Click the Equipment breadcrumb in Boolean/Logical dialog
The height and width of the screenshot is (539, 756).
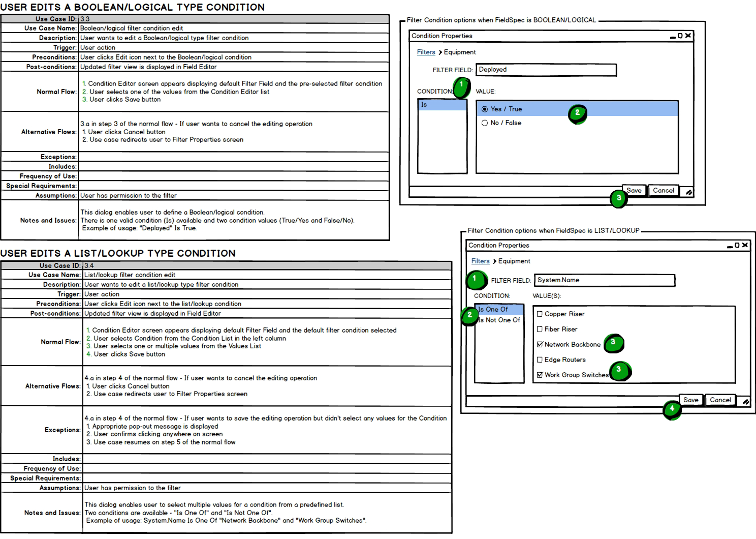coord(460,52)
